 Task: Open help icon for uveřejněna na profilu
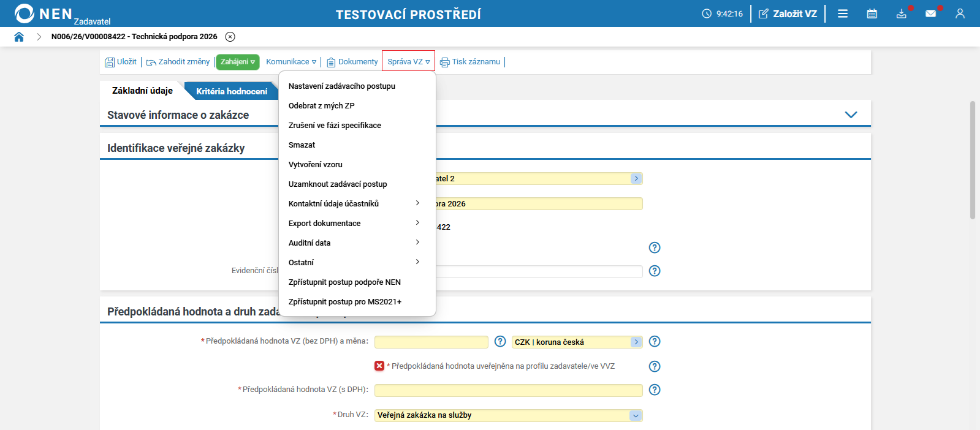[655, 366]
